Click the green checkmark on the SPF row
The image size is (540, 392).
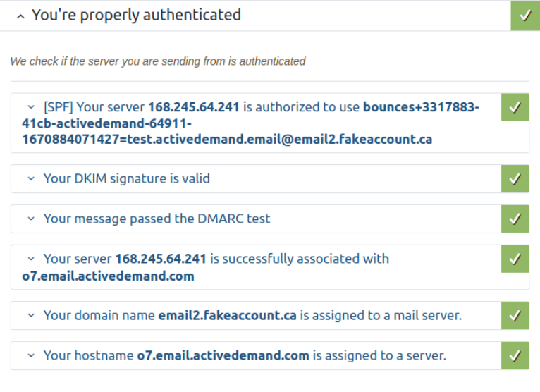pyautogui.click(x=515, y=107)
